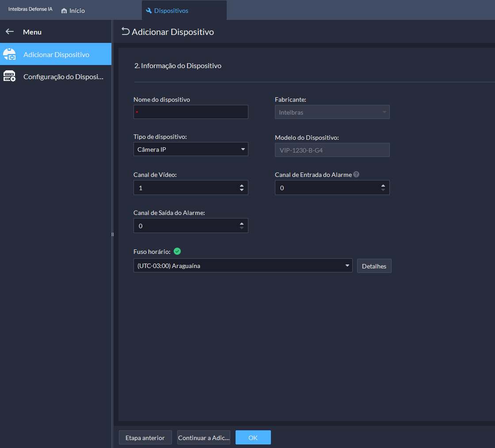
Task: Click the Menu header label
Action: click(32, 32)
